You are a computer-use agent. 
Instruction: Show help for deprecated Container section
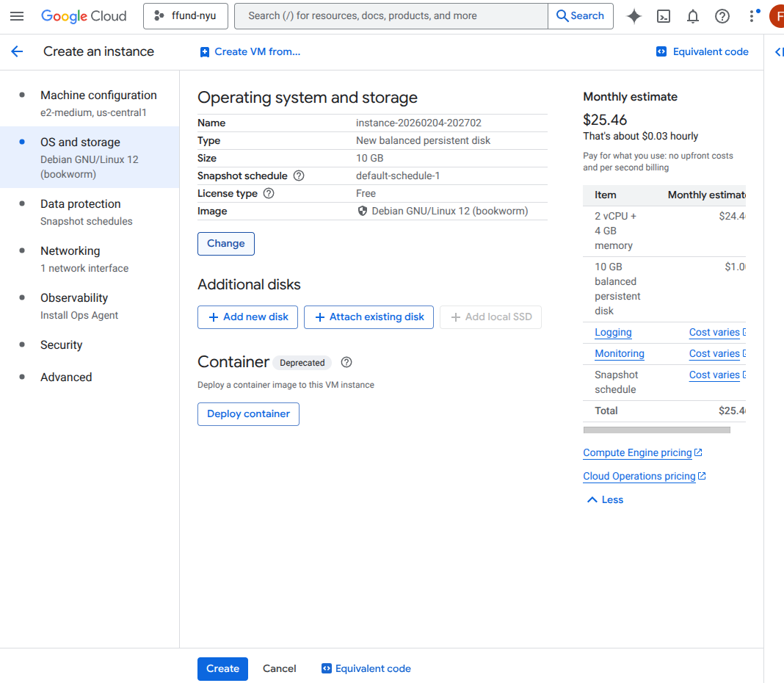click(347, 362)
